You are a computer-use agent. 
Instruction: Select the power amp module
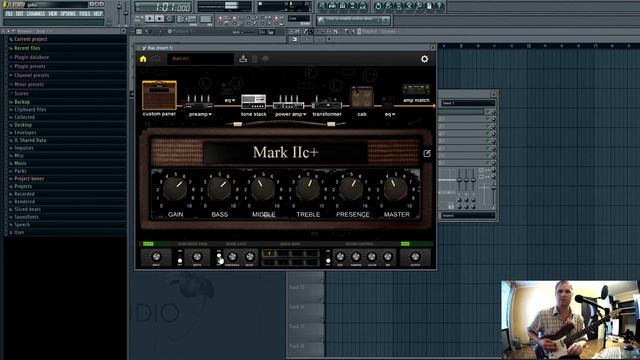tap(288, 102)
